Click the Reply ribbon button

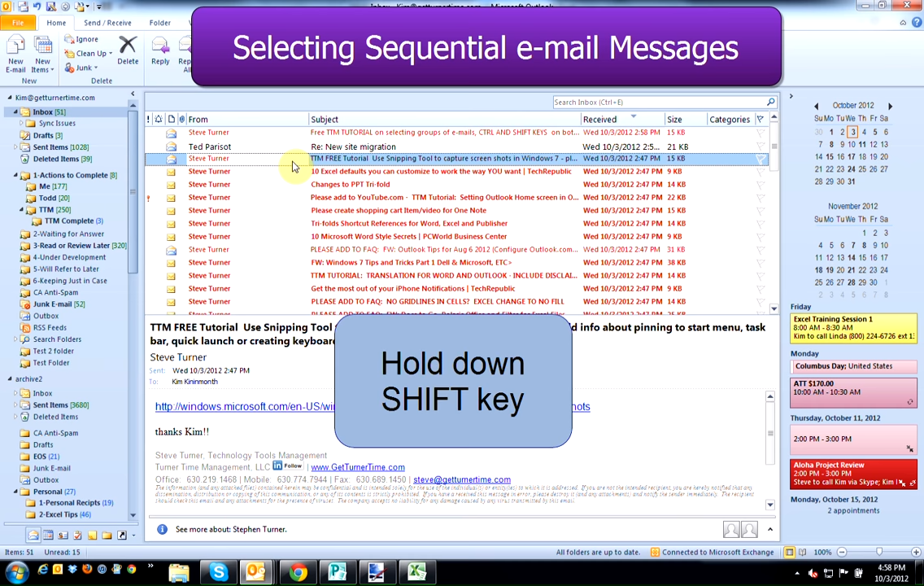tap(160, 50)
